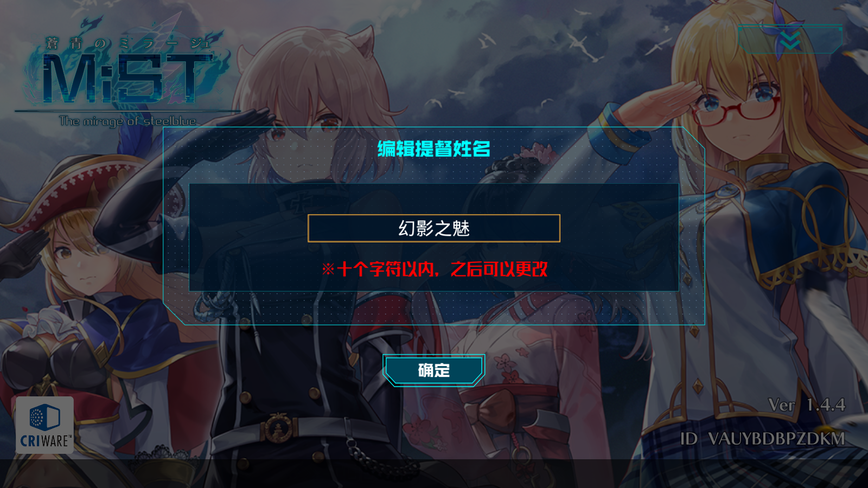Click the gold belt buckle emblem

coord(278,428)
